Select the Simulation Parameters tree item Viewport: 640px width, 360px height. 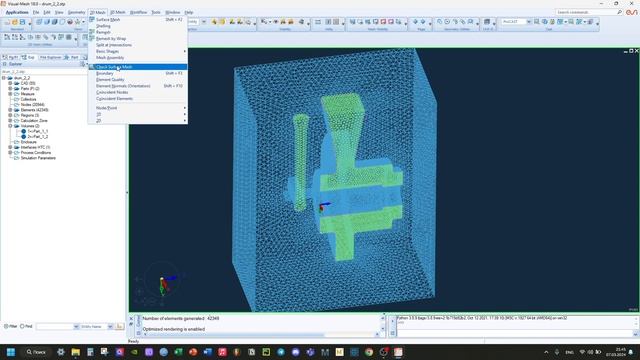point(38,158)
